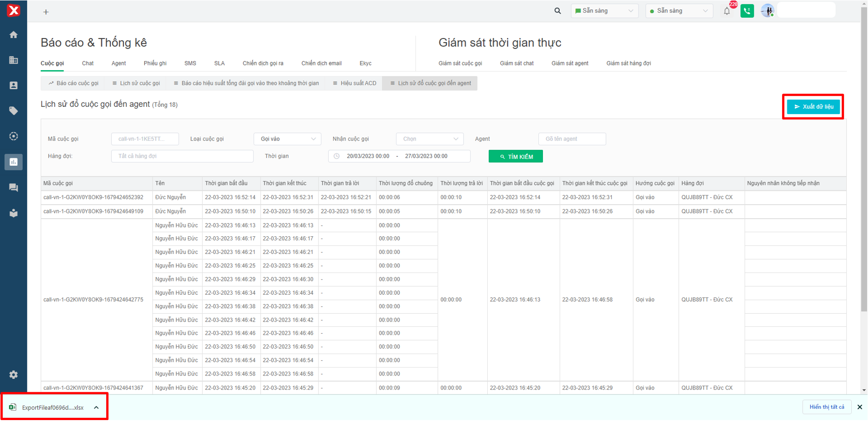Open the 'Nhận cuộc gọi' Chọn dropdown
868x421 pixels.
pyautogui.click(x=429, y=139)
